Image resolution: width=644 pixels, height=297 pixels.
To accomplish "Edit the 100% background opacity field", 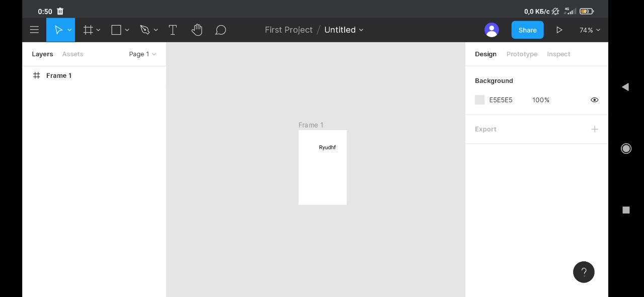I will point(541,100).
